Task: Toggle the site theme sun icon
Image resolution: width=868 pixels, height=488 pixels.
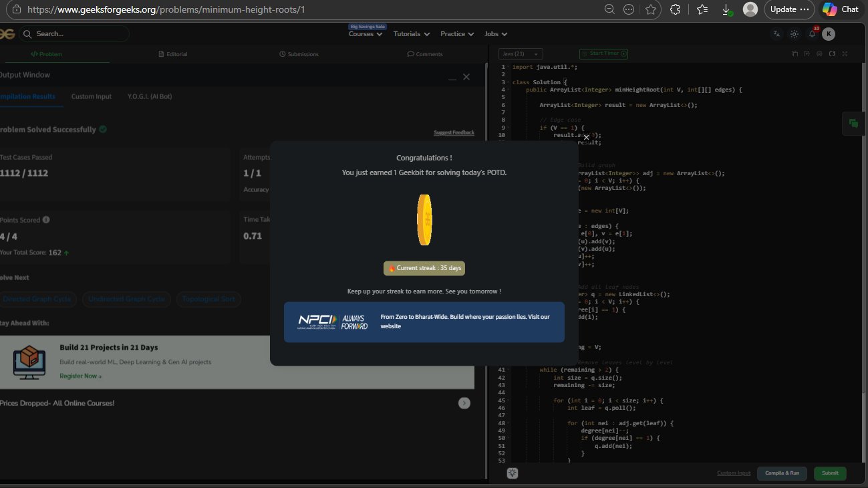Action: click(794, 34)
